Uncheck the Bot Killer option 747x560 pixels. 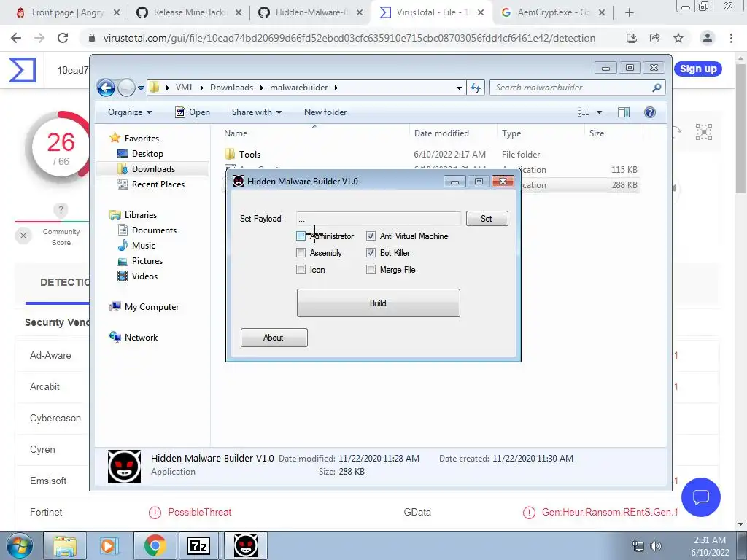pyautogui.click(x=371, y=253)
